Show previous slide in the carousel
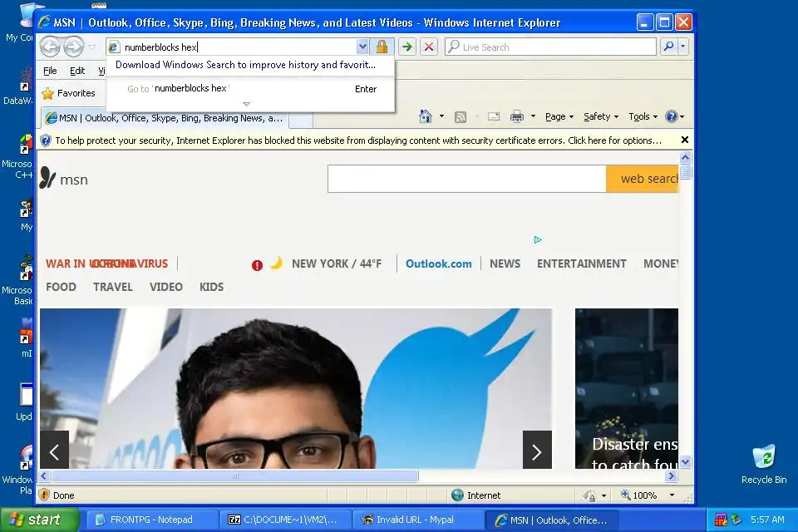 click(55, 450)
